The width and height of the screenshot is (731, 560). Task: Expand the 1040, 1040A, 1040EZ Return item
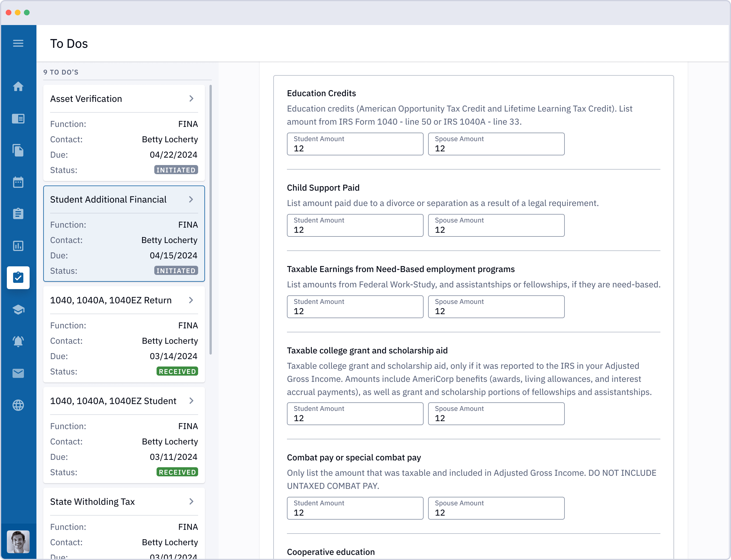pos(191,300)
